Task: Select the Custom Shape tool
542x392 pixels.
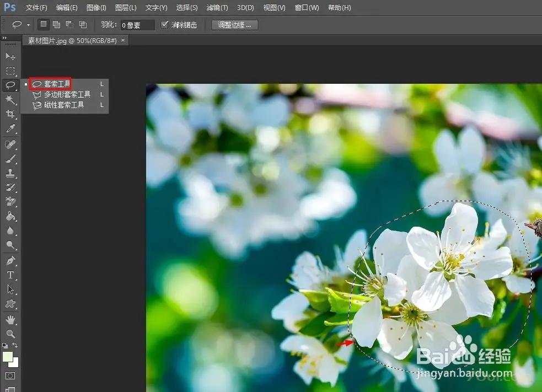Action: [10, 304]
